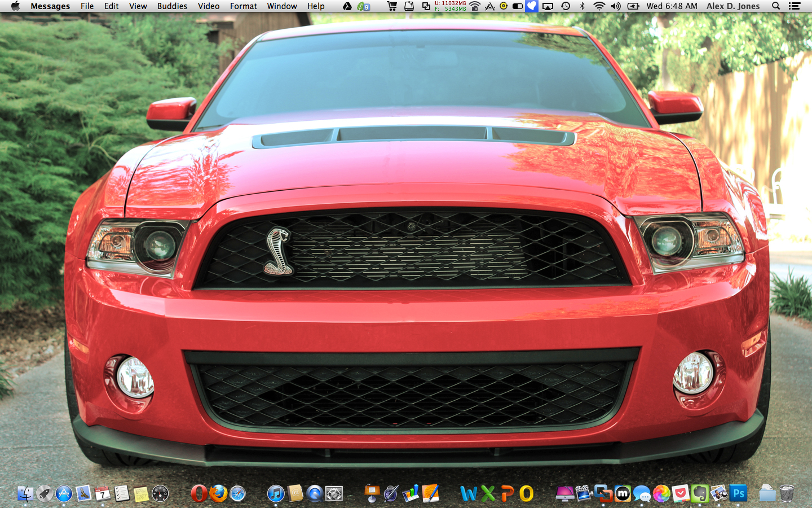Open Microsoft Word blue W icon
Screen dimensions: 812x508
tap(469, 494)
